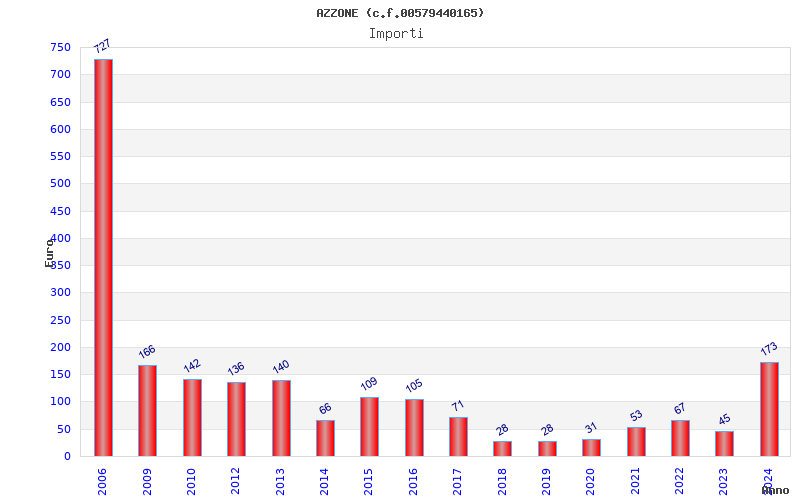Click the 700 tick on Euro axis
800x500 pixels.
60,74
